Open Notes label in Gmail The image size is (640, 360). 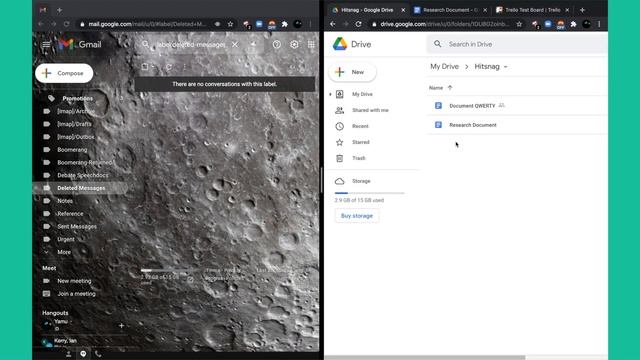tap(65, 201)
